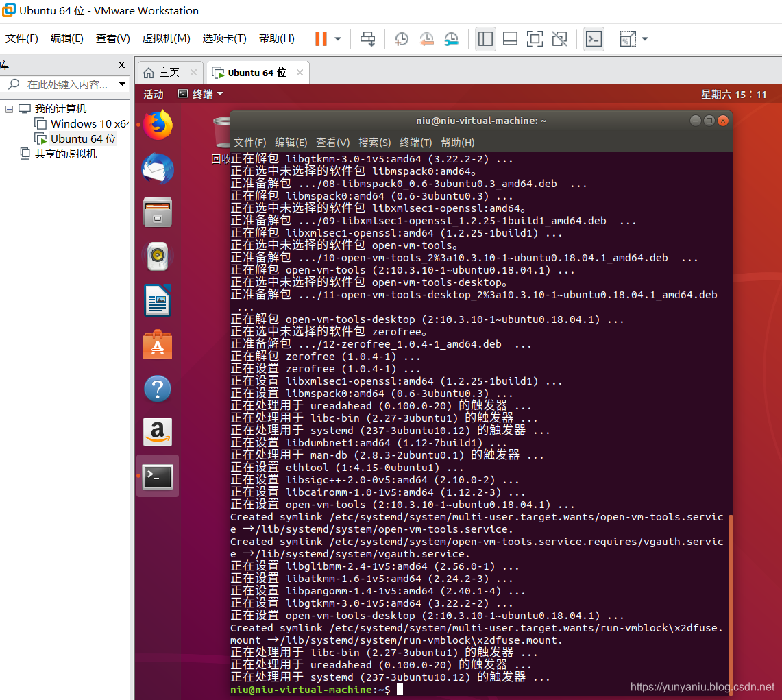The width and height of the screenshot is (782, 700).
Task: Enter full screen mode
Action: coord(535,39)
